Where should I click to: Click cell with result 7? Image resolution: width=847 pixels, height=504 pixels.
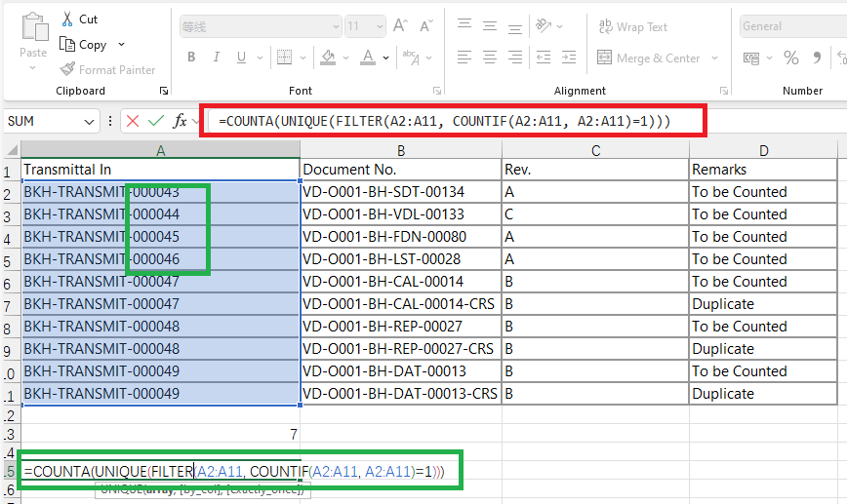[x=160, y=434]
